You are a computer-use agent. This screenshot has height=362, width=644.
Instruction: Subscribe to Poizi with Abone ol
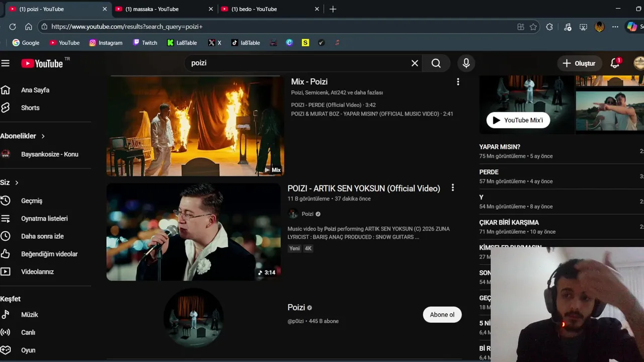pyautogui.click(x=442, y=315)
